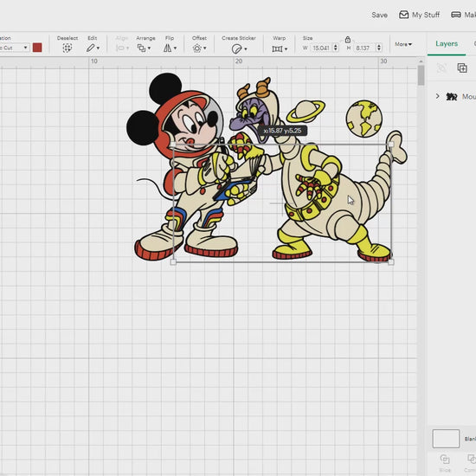Toggle the size aspect ratio lock

point(348,40)
